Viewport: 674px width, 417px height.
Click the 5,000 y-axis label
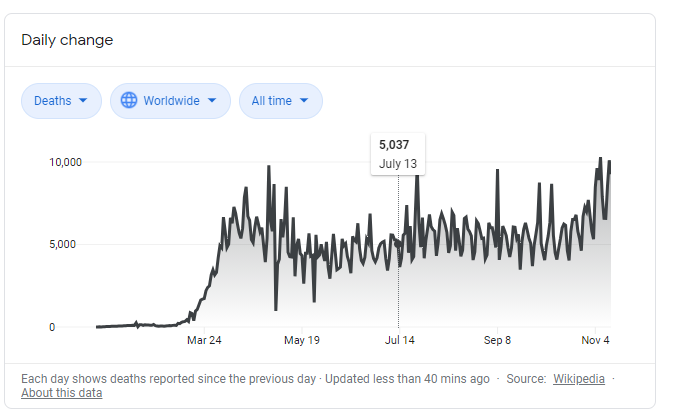62,244
